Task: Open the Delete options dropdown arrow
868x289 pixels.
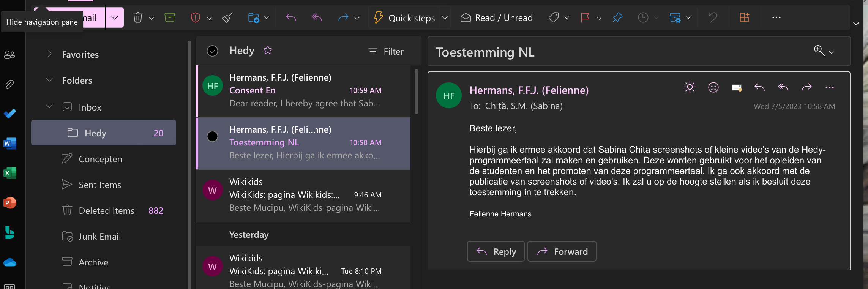Action: (151, 18)
